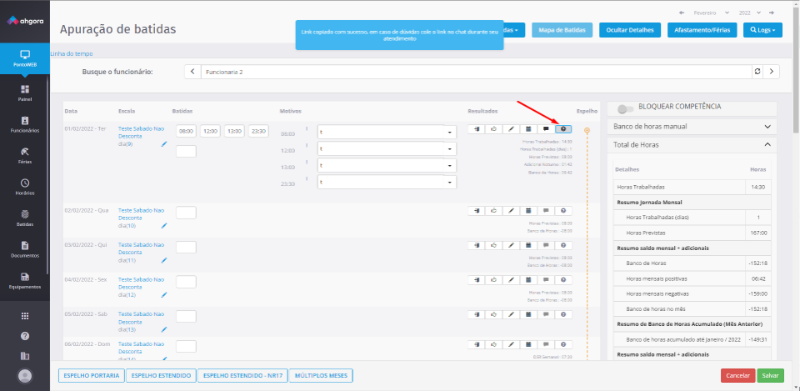The height and width of the screenshot is (391, 800).
Task: Click the comment icon on the 04/02/2022 row
Action: coord(546,280)
